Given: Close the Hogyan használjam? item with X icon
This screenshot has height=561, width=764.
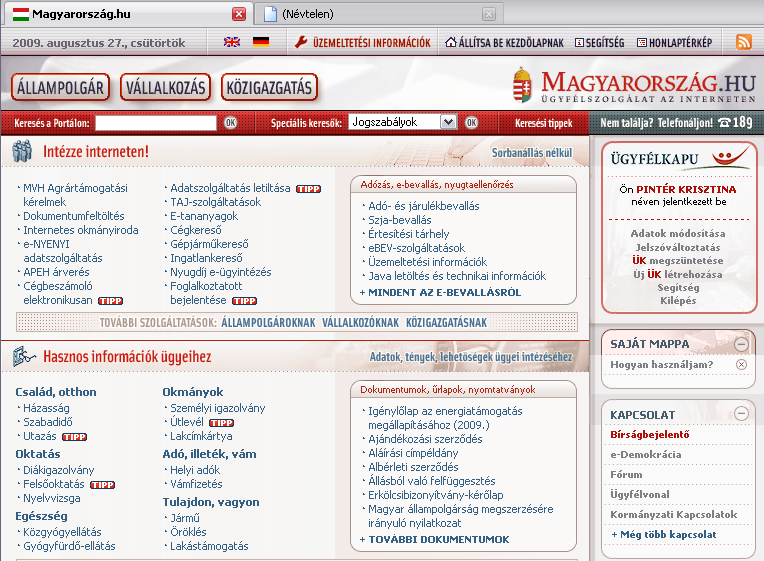Looking at the screenshot, I should coord(741,365).
